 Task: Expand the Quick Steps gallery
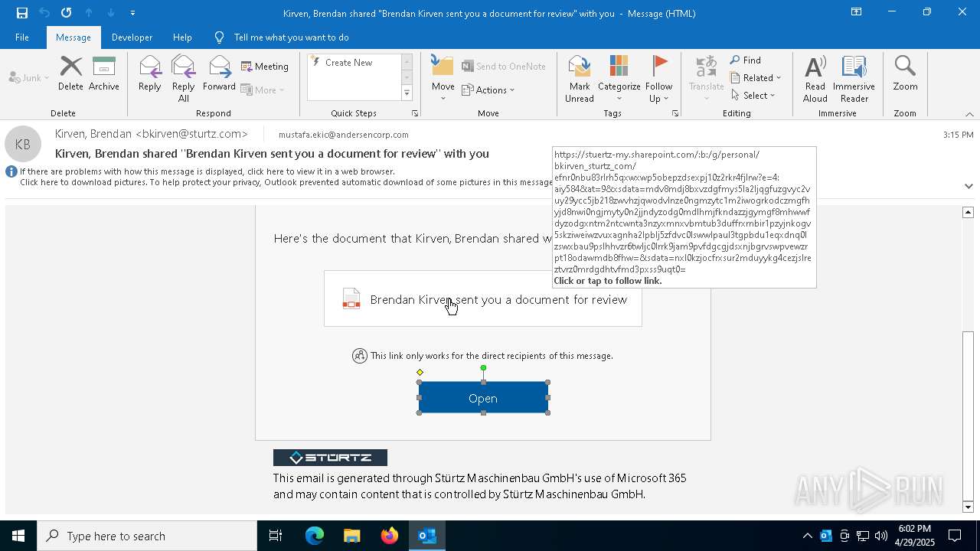(x=407, y=93)
